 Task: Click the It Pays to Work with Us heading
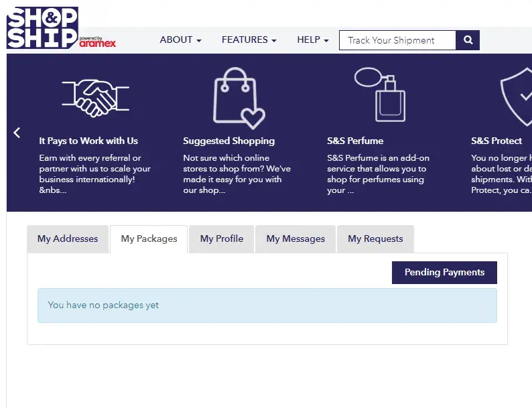[88, 141]
